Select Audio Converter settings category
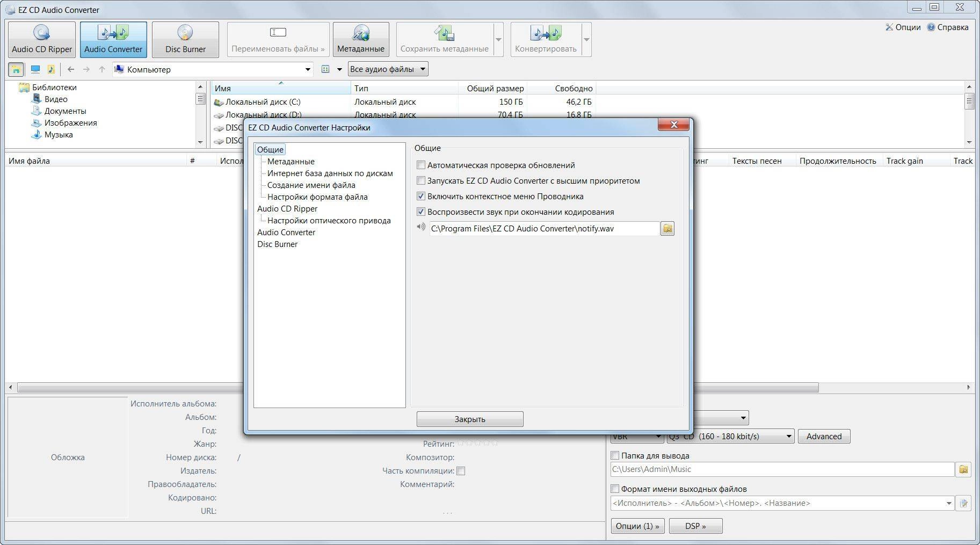Screen dimensions: 980x545 tap(286, 232)
